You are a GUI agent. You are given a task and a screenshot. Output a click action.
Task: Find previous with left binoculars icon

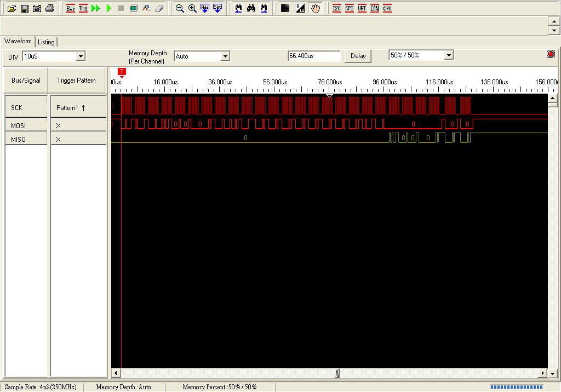pos(238,9)
